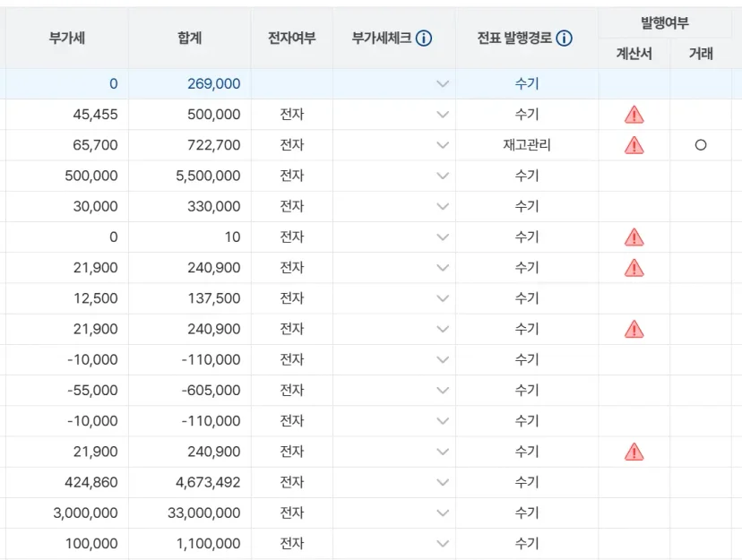Viewport: 742px width, 560px height.
Task: Click the 재고관리 issuance path cell
Action: click(x=527, y=145)
